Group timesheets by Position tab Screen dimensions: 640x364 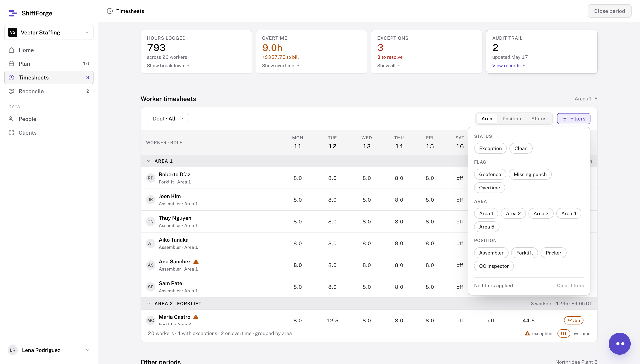click(512, 119)
